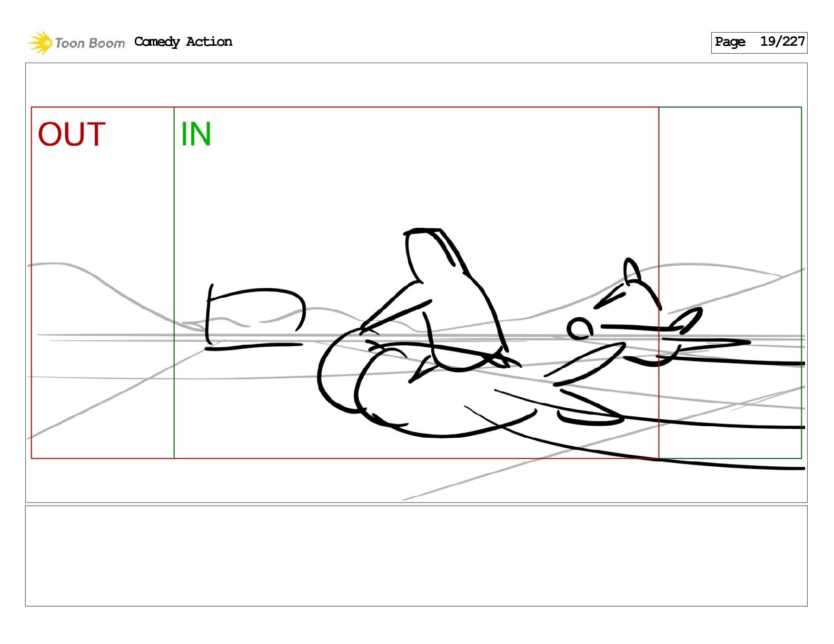Click the Toon Boom logo
Screen dimensions: 834x644
(76, 43)
